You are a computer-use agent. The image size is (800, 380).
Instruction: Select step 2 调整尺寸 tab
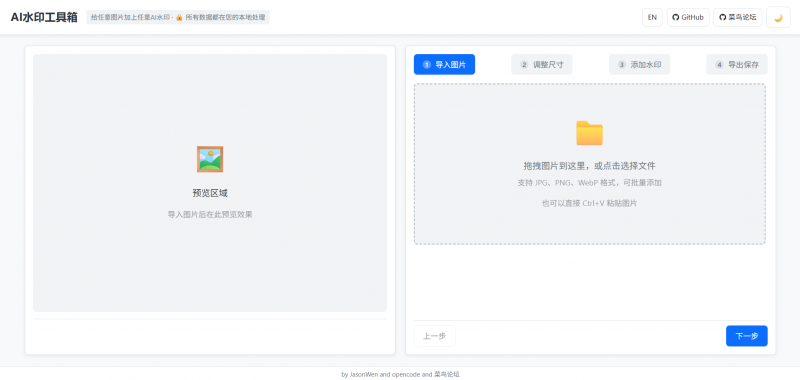pos(542,65)
